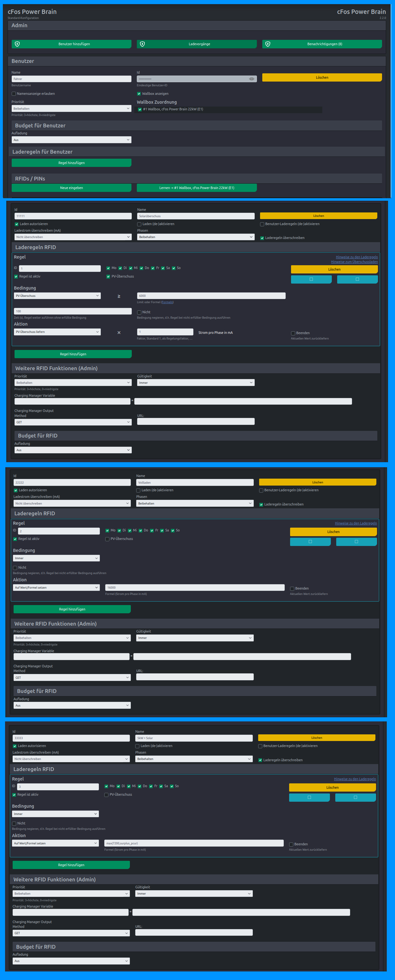The width and height of the screenshot is (395, 980).
Task: Enable the Namensanzeige erlauben checkbox
Action: tap(14, 94)
